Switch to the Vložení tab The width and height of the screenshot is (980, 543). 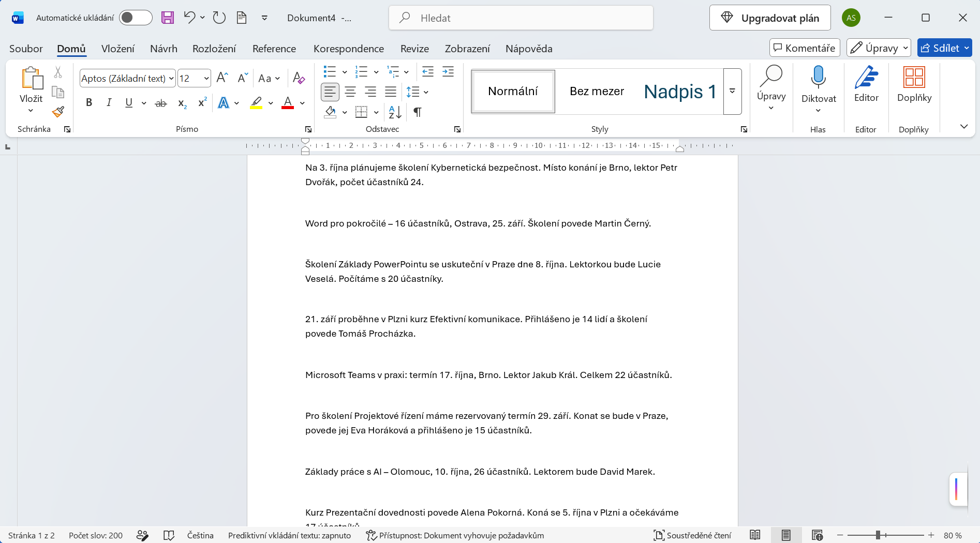click(x=118, y=49)
